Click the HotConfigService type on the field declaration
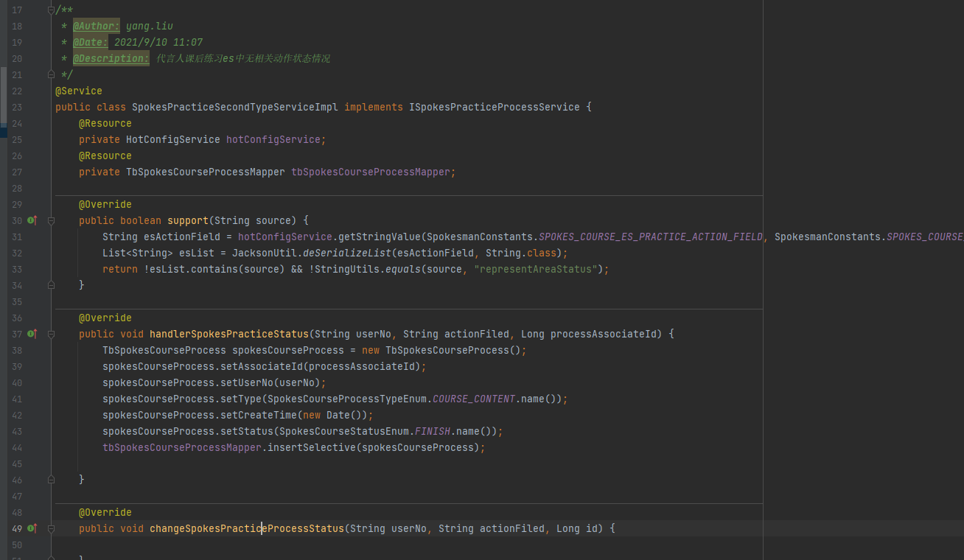964x560 pixels. [172, 139]
